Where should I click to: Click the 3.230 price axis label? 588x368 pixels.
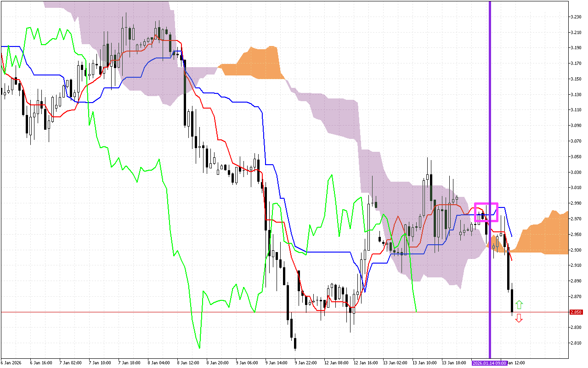click(x=576, y=17)
